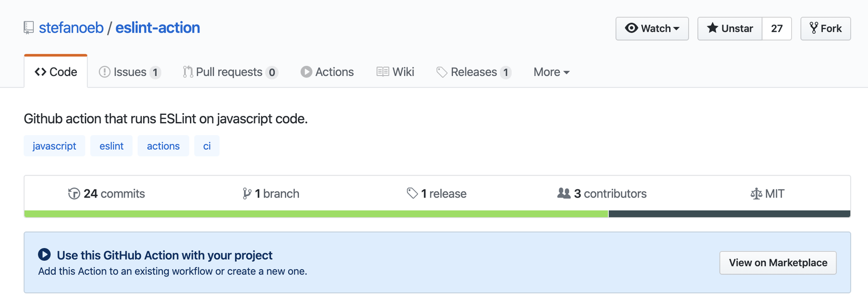Open the Wiki tab
The height and width of the screenshot is (305, 868).
pyautogui.click(x=396, y=72)
